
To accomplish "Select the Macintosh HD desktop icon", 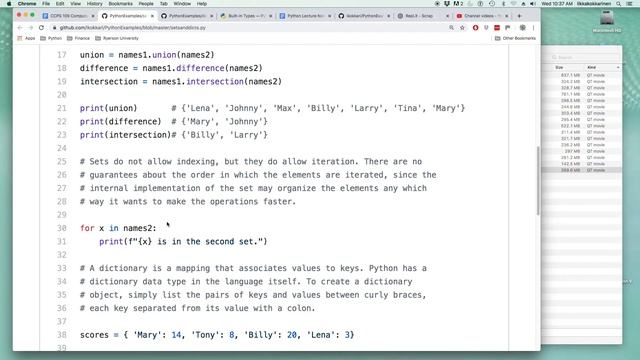I will tap(607, 21).
